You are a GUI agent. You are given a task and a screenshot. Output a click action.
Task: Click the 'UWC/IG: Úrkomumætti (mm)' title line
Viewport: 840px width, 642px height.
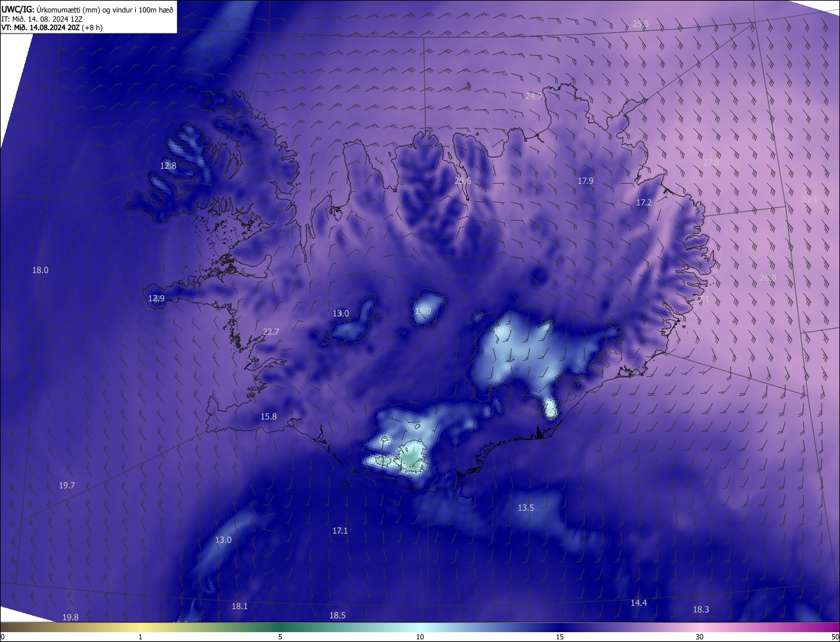click(x=87, y=10)
